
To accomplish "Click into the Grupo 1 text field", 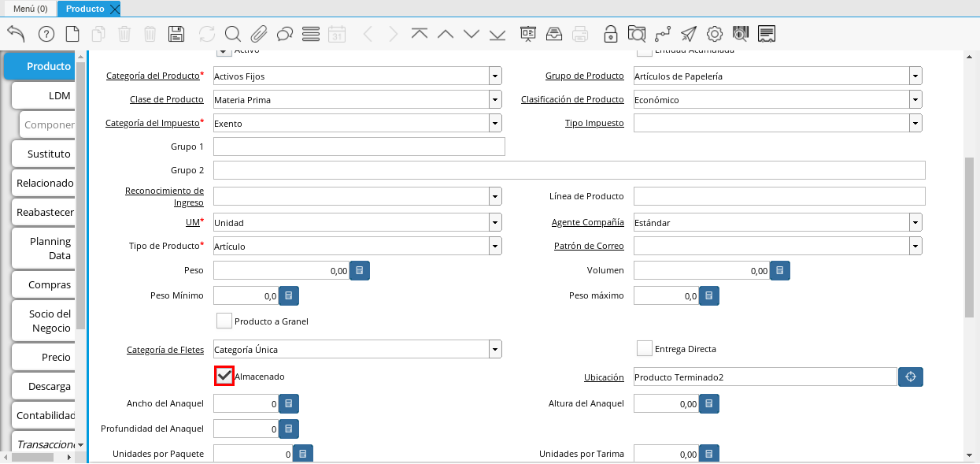I will (359, 147).
